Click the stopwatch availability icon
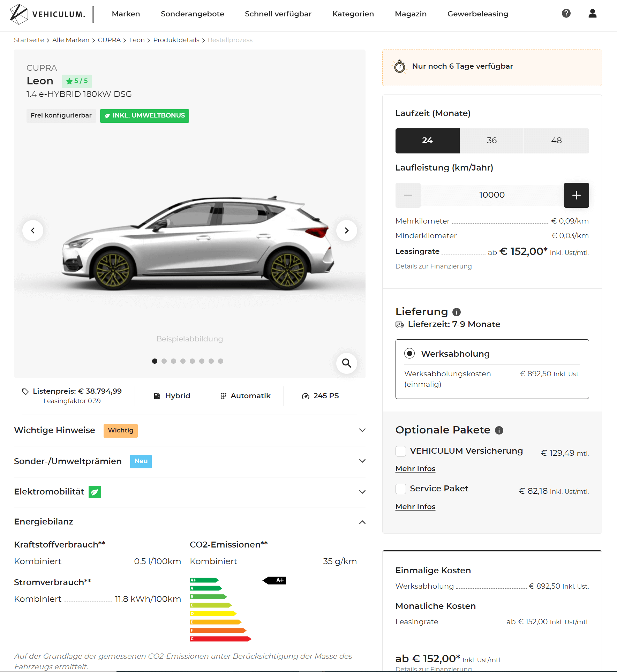The image size is (617, 672). (x=400, y=66)
